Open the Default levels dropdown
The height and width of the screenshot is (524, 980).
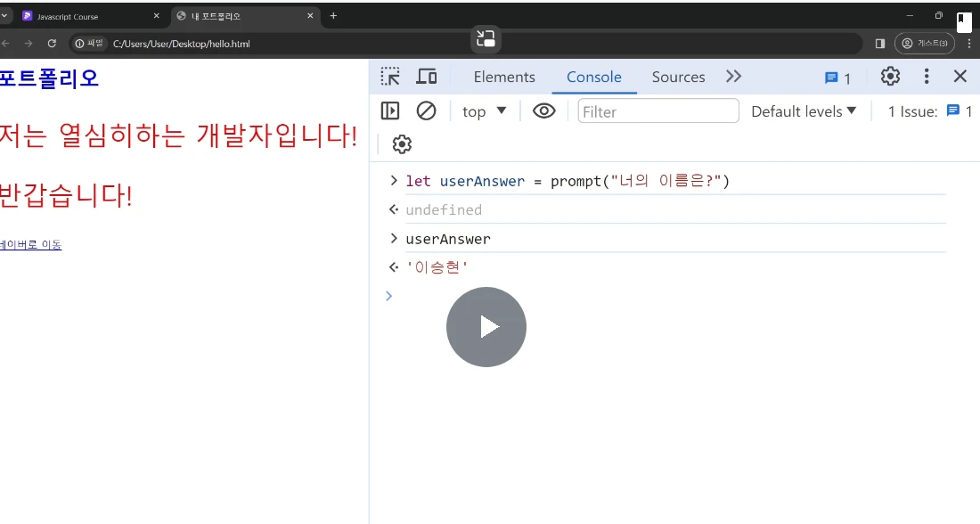pyautogui.click(x=804, y=111)
